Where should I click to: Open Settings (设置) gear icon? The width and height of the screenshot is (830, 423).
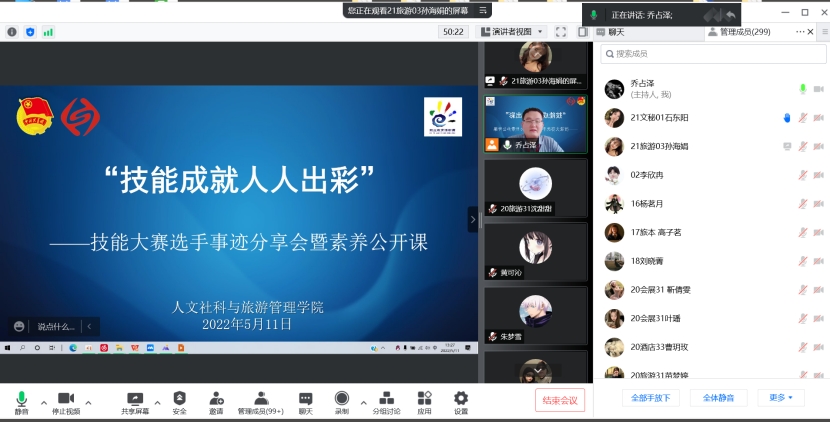pyautogui.click(x=461, y=399)
